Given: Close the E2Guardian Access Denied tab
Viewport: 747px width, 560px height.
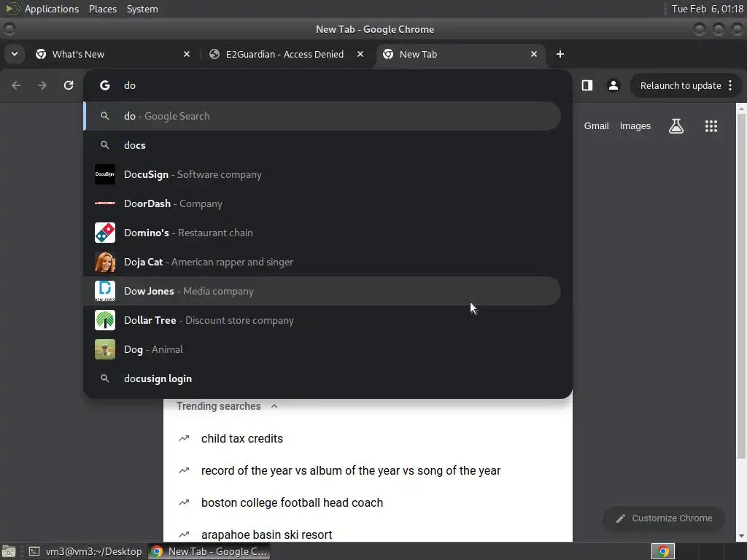Looking at the screenshot, I should tap(360, 54).
